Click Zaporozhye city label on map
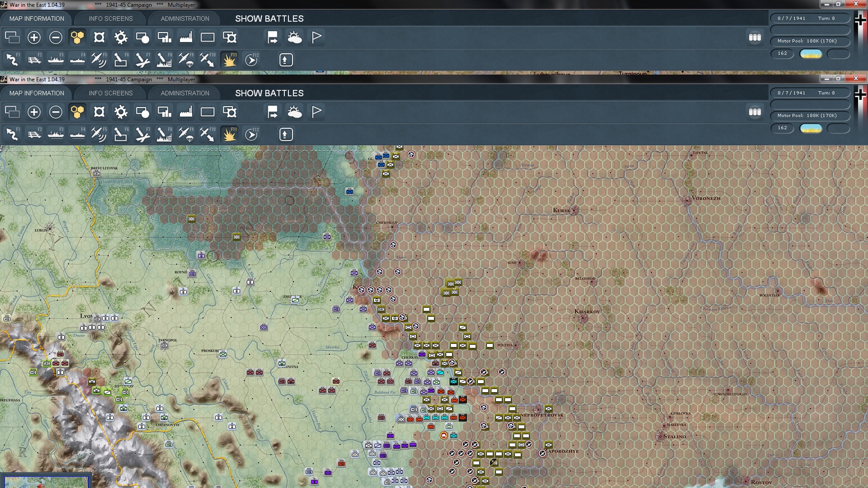Viewport: 868px width, 488px height. tap(563, 451)
